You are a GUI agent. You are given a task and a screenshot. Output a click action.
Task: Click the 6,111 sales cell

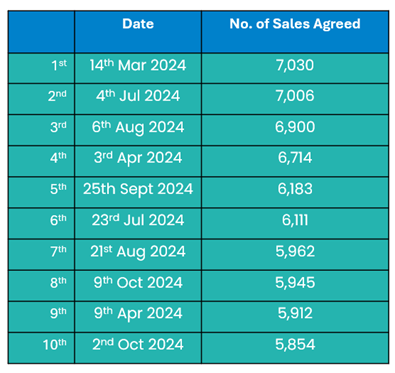tap(295, 223)
